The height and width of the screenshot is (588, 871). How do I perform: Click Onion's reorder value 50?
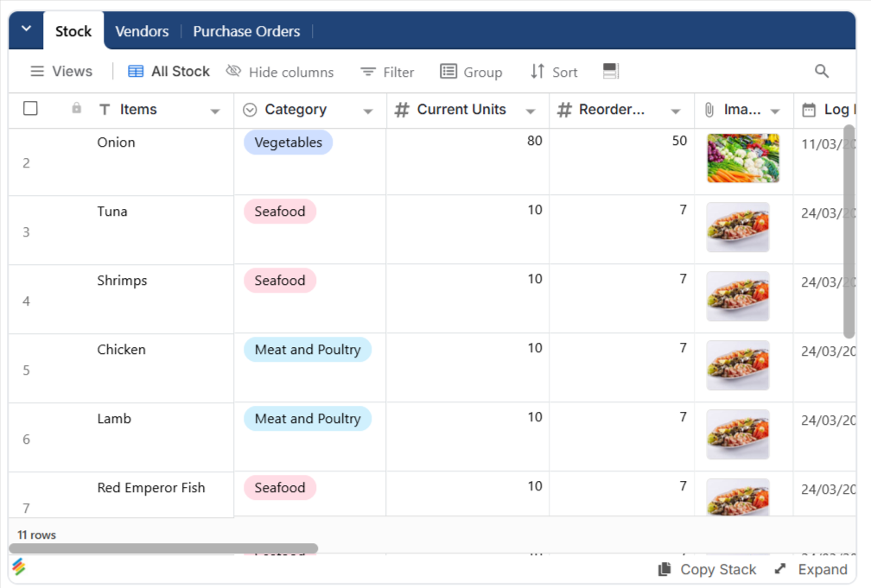click(x=679, y=141)
